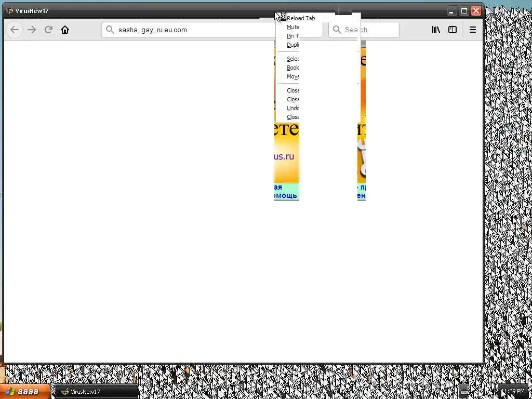Go back with the left arrow button
The width and height of the screenshot is (532, 399).
coord(15,30)
